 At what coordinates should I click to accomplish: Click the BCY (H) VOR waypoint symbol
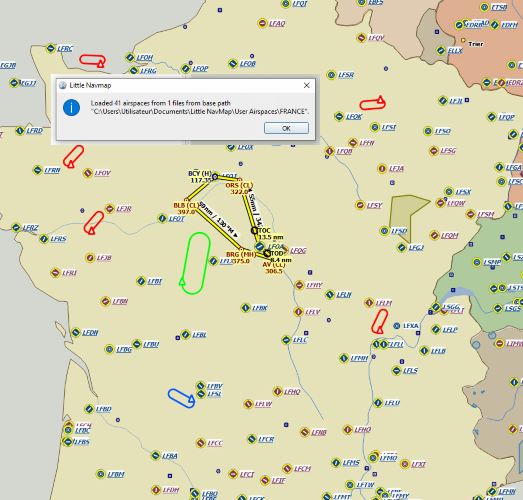pos(215,176)
